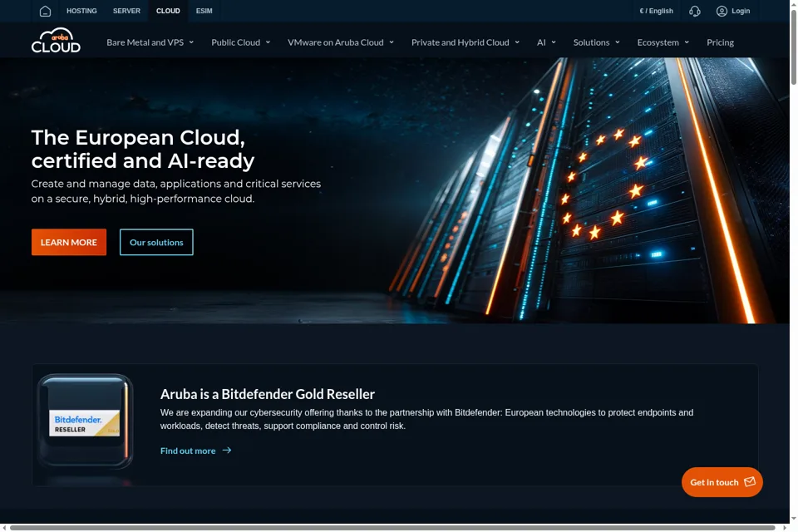Screen dimensions: 798x532
Task: Open the AI menu
Action: point(541,42)
